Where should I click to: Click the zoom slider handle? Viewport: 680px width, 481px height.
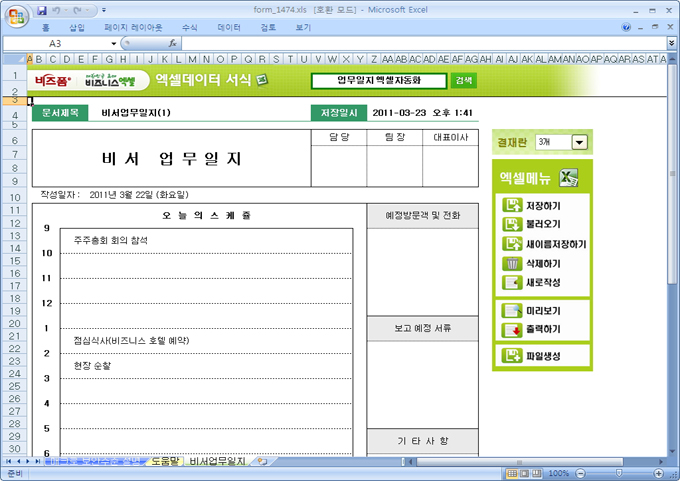click(x=619, y=473)
